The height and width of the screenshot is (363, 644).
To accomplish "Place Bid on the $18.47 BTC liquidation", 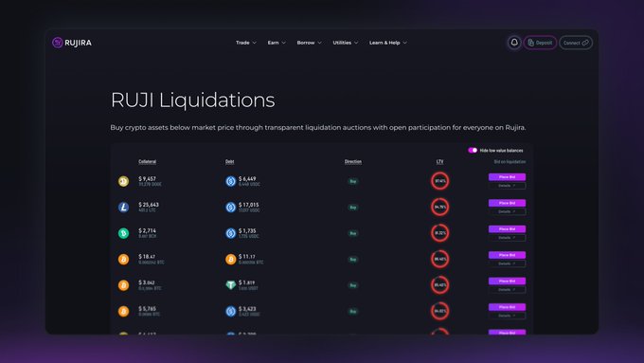I will click(x=507, y=255).
